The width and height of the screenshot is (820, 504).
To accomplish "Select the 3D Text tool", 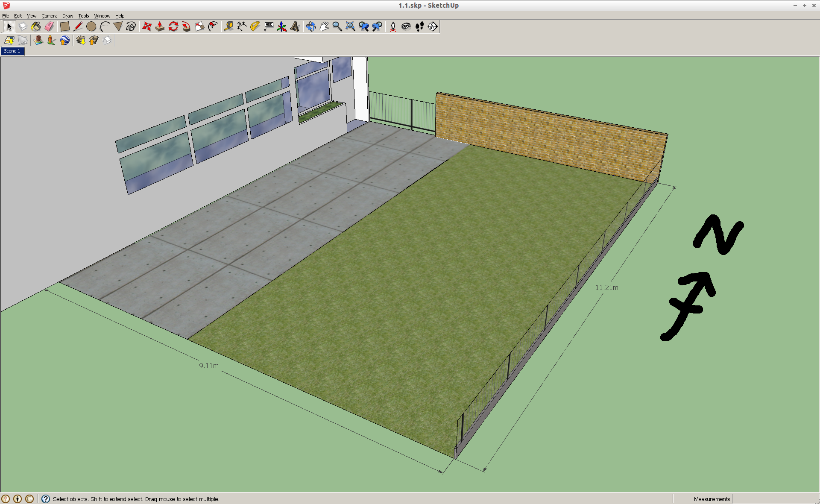I will pyautogui.click(x=295, y=26).
